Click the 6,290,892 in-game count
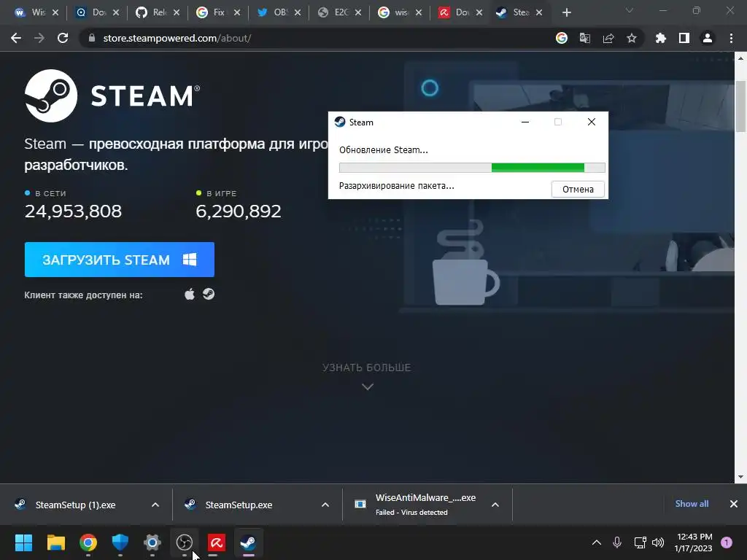The width and height of the screenshot is (747, 560). (x=239, y=211)
